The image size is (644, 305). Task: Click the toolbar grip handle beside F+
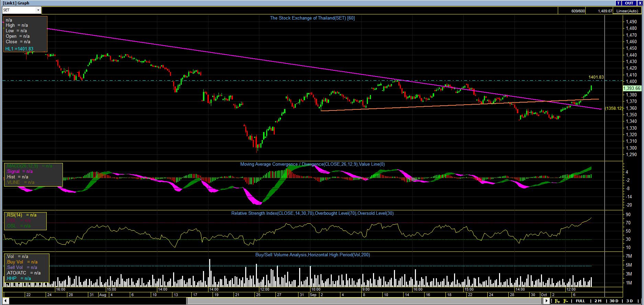(552, 301)
